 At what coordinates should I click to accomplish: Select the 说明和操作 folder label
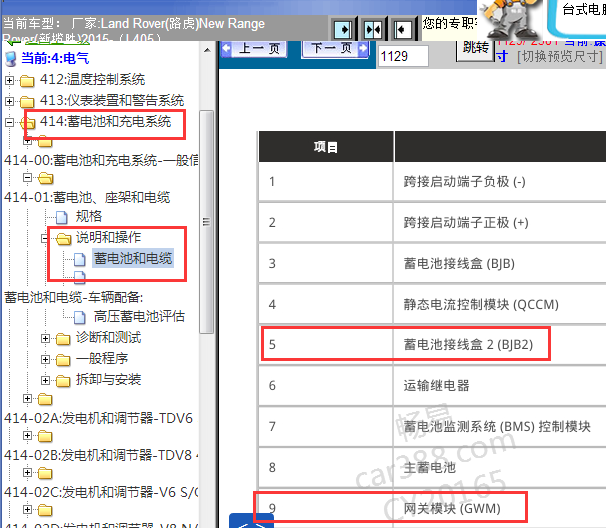point(108,237)
